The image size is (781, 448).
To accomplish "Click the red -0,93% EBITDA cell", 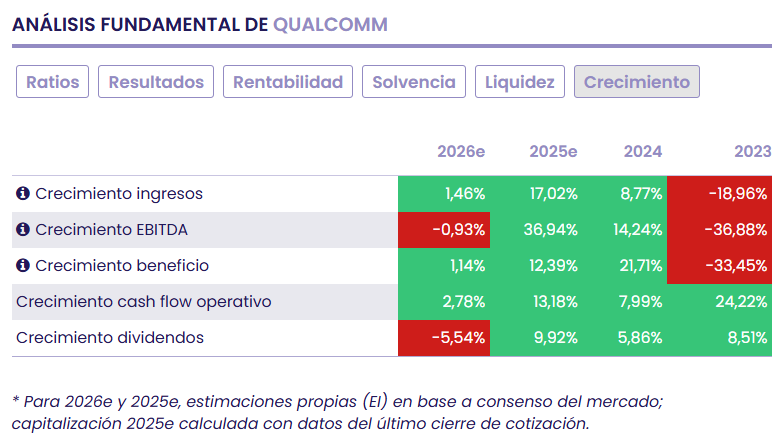I will point(443,230).
